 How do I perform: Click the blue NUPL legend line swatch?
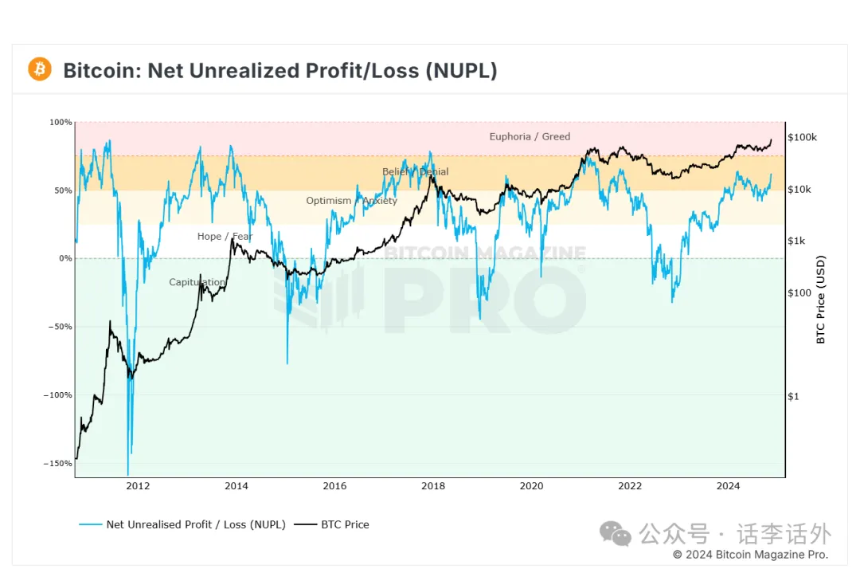90,525
